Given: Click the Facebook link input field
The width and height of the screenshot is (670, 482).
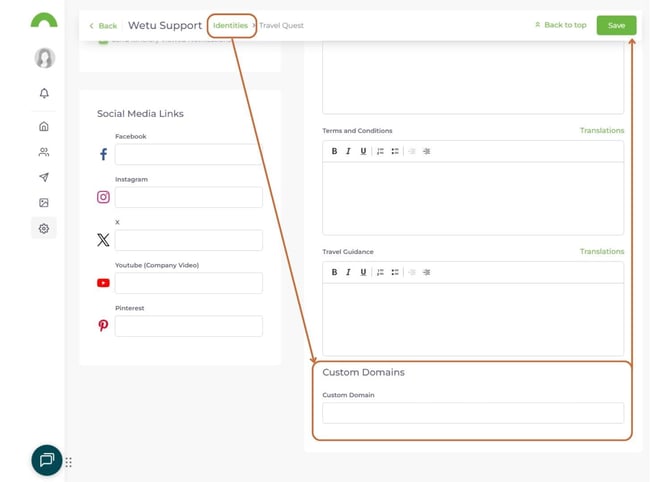Looking at the screenshot, I should pos(188,154).
